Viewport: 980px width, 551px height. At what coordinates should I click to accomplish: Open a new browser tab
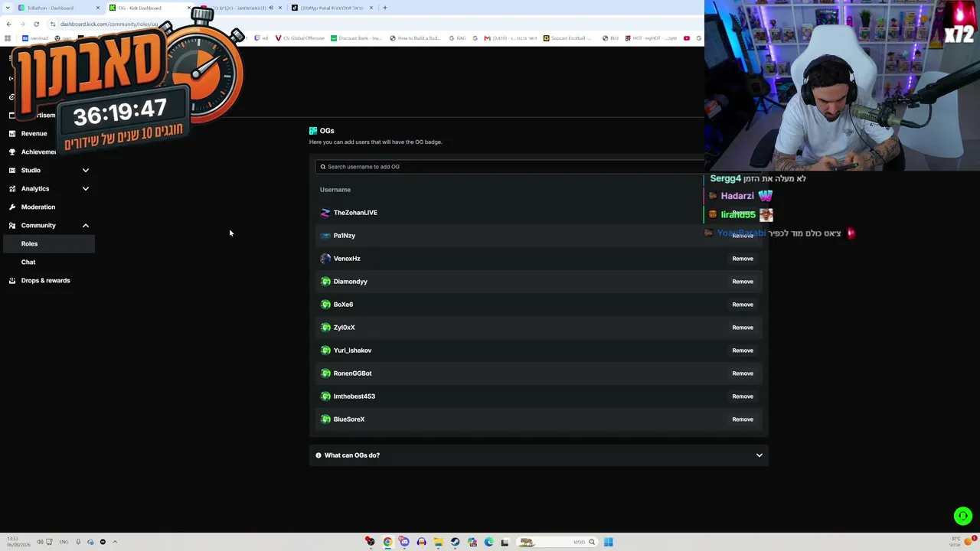[x=385, y=8]
